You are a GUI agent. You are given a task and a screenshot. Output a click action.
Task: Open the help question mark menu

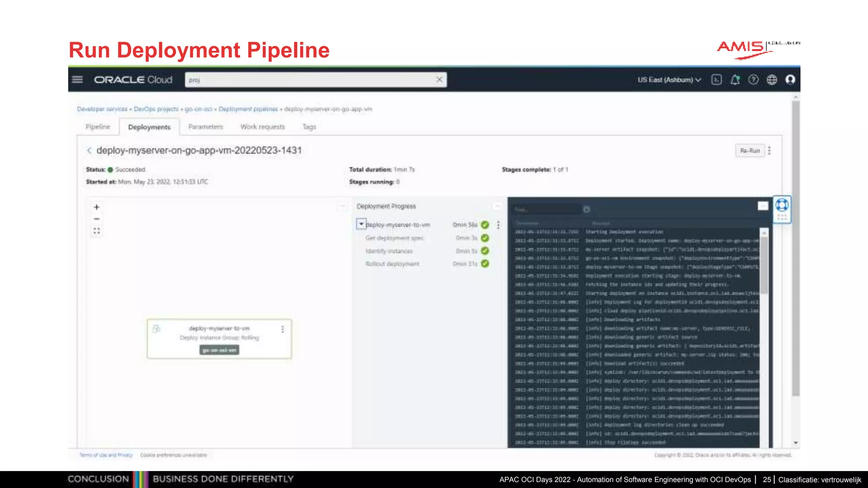click(753, 80)
